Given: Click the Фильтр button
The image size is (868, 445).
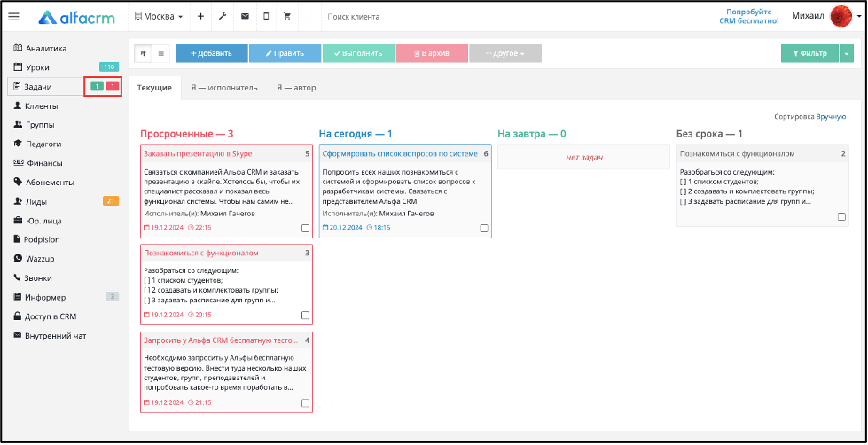Looking at the screenshot, I should pos(809,54).
